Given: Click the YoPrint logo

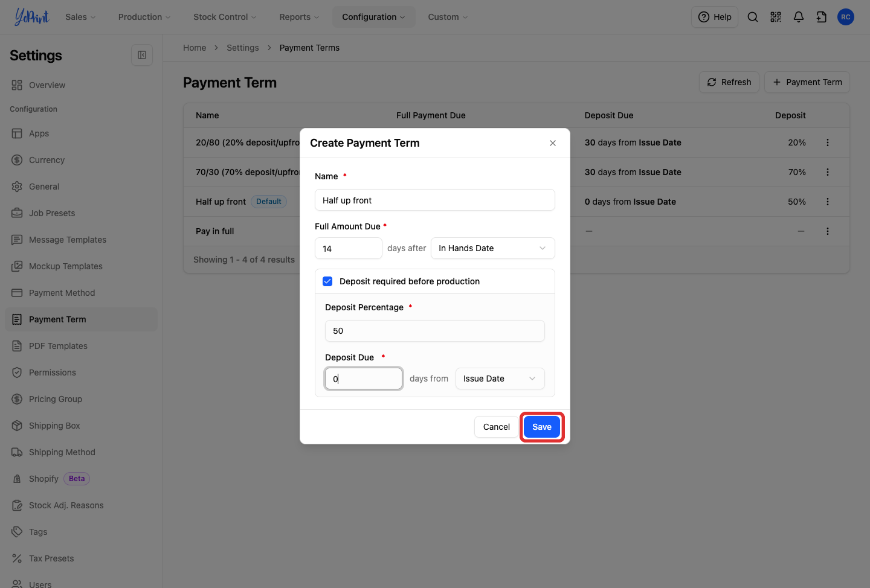Looking at the screenshot, I should 31,17.
